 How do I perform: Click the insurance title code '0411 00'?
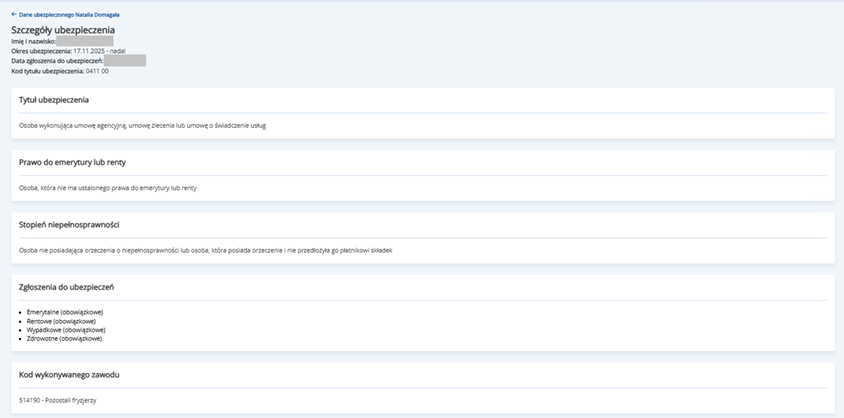point(97,71)
